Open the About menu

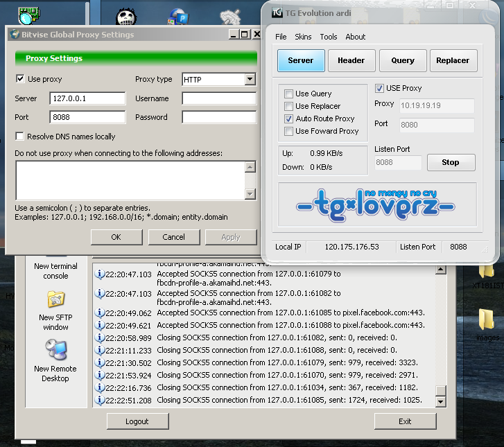tap(355, 37)
